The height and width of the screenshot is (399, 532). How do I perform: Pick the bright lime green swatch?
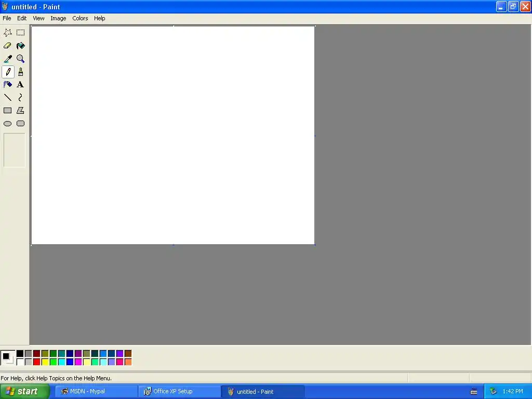coord(54,362)
